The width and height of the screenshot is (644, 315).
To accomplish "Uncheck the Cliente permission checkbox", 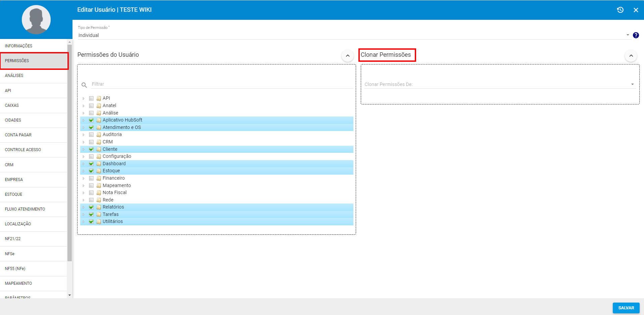I will (91, 149).
